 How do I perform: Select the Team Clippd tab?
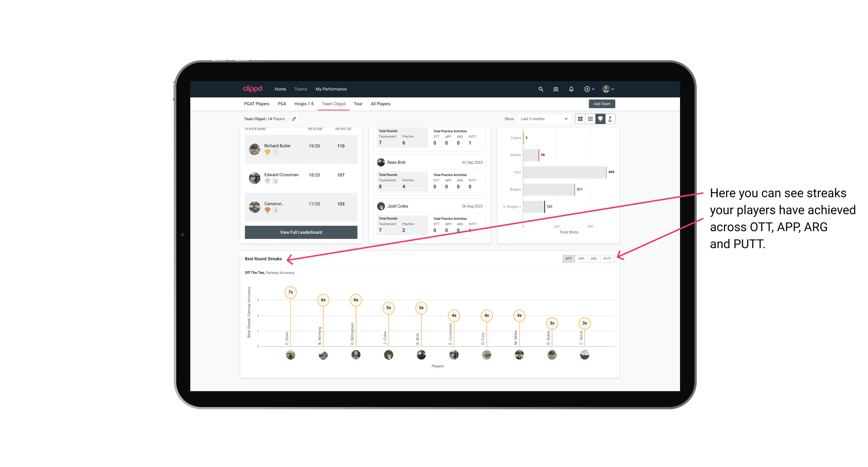(332, 104)
